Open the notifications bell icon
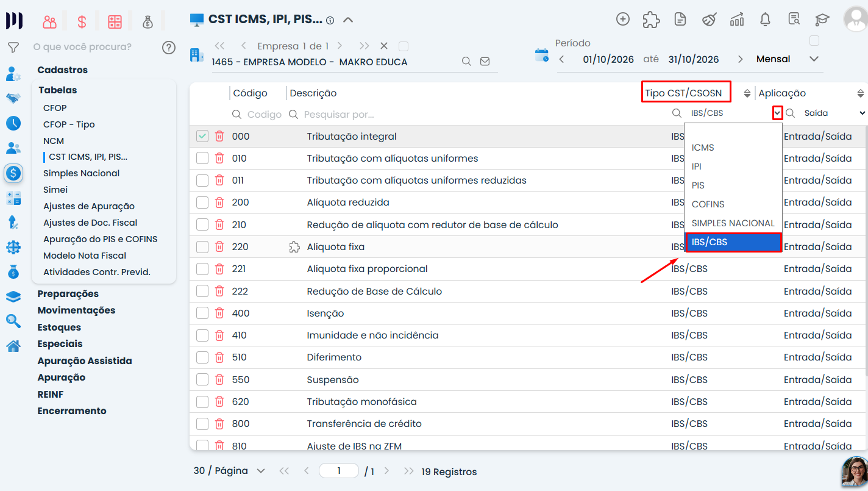The height and width of the screenshot is (491, 868). pyautogui.click(x=766, y=20)
